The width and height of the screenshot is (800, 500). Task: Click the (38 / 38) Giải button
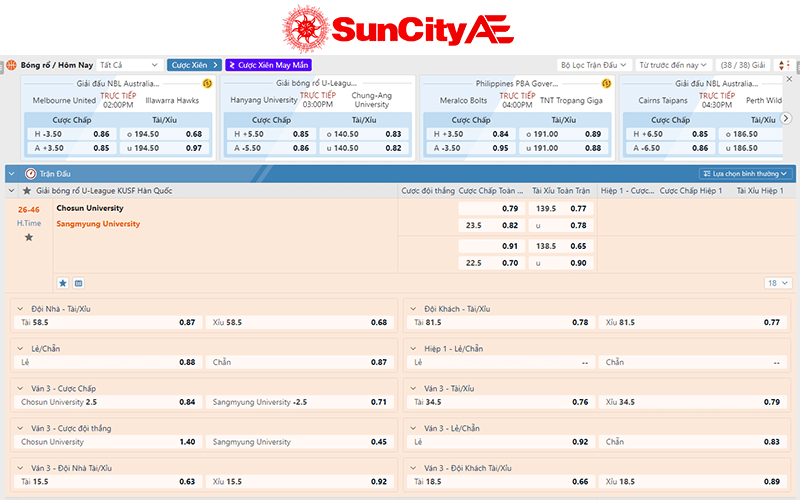(x=743, y=65)
